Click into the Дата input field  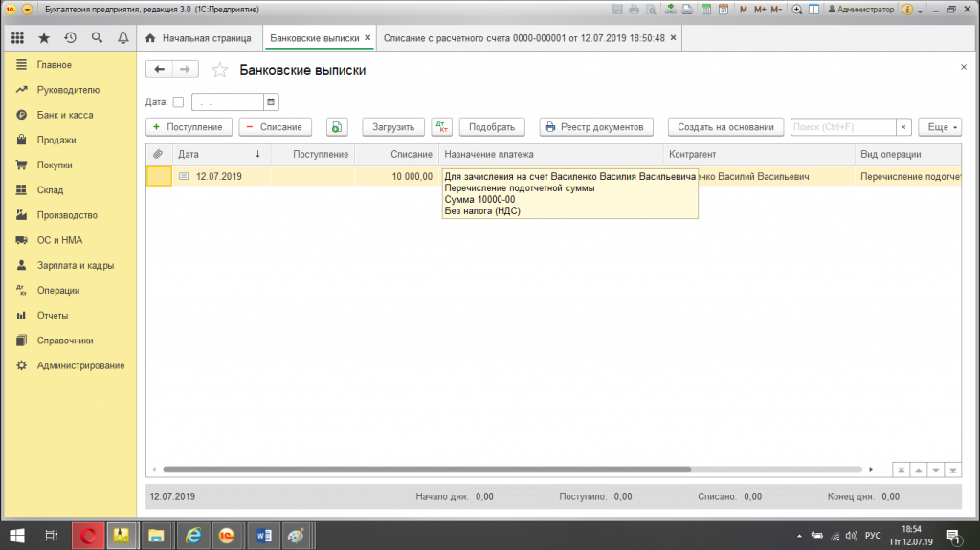pyautogui.click(x=228, y=102)
